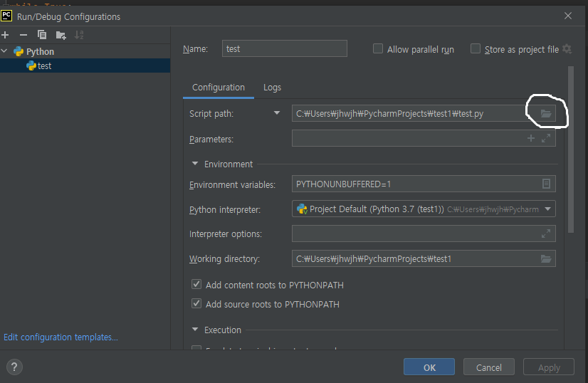Insert macro into Parameters field
Image resolution: width=588 pixels, height=383 pixels.
pos(531,138)
